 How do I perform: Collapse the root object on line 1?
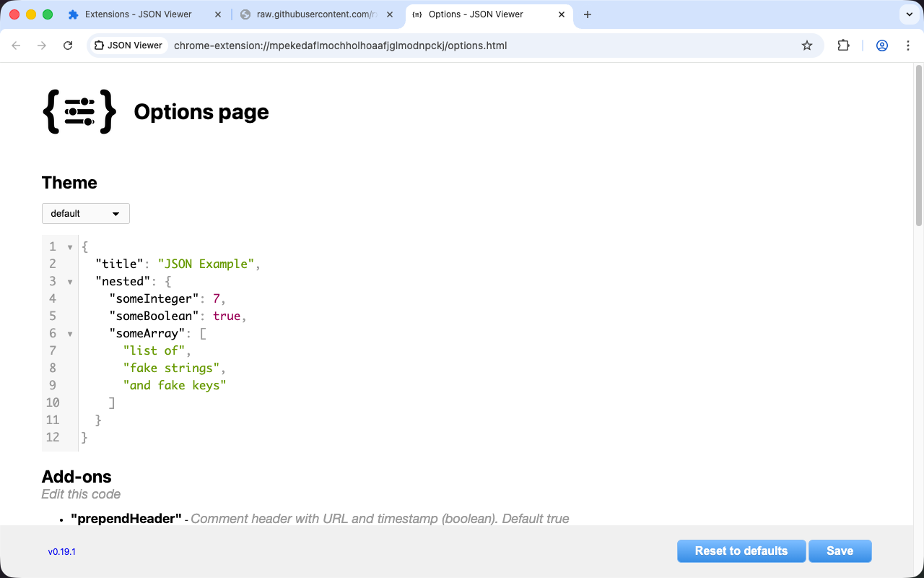coord(70,247)
